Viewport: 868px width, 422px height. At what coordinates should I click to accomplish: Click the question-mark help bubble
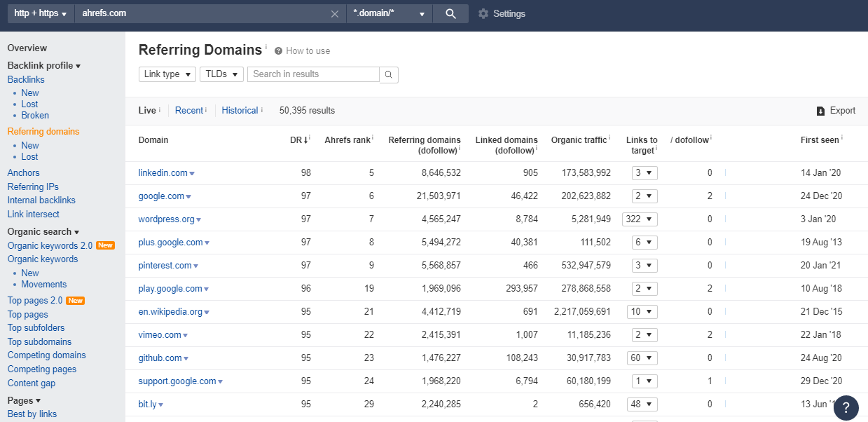click(846, 408)
